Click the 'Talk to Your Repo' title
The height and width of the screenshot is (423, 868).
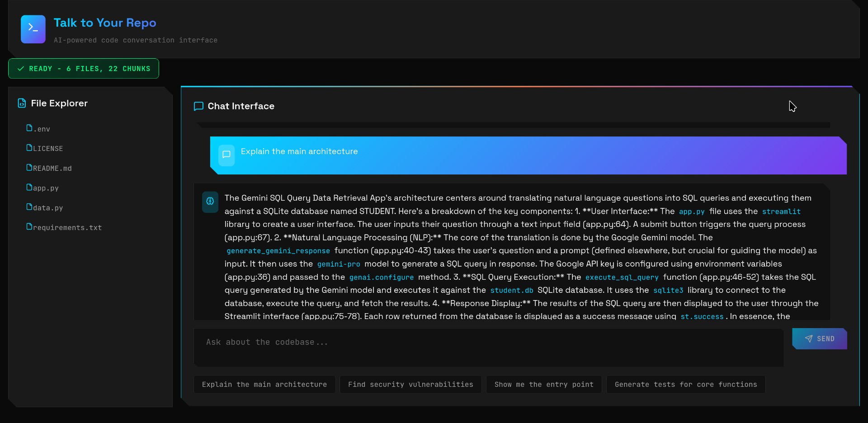point(105,23)
